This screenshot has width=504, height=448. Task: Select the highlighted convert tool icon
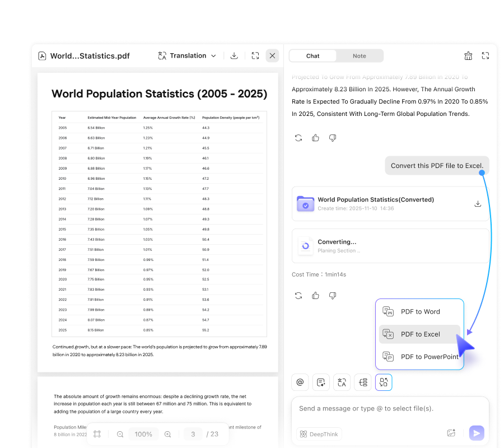click(x=383, y=382)
